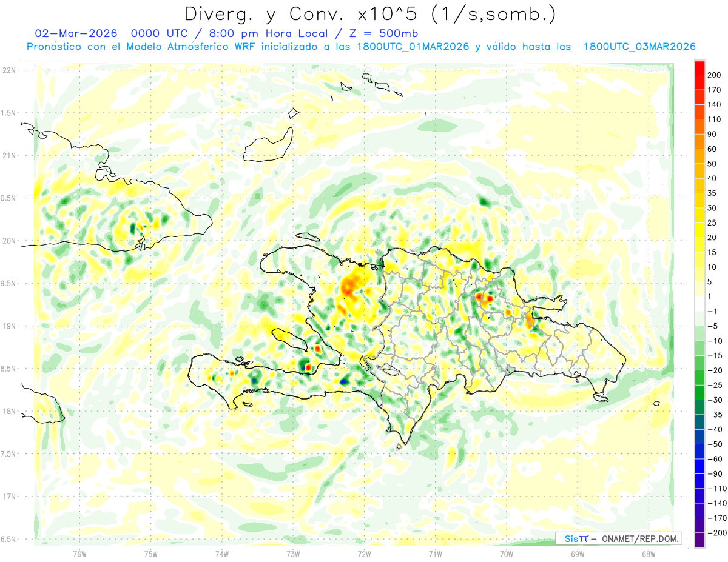This screenshot has height=562, width=728.
Task: Click the "76W" longitude label
Action: 79,554
